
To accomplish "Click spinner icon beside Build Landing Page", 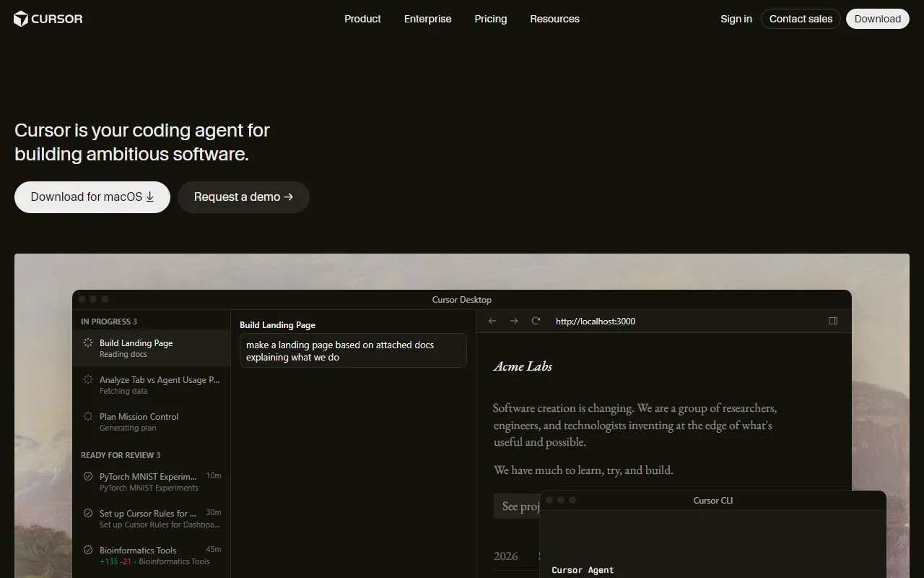I will 88,342.
